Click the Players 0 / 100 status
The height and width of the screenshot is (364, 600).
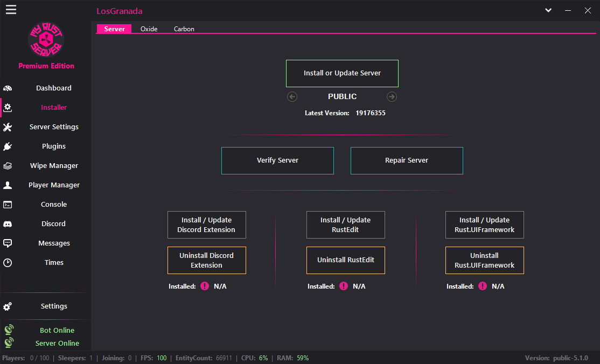[x=26, y=358]
